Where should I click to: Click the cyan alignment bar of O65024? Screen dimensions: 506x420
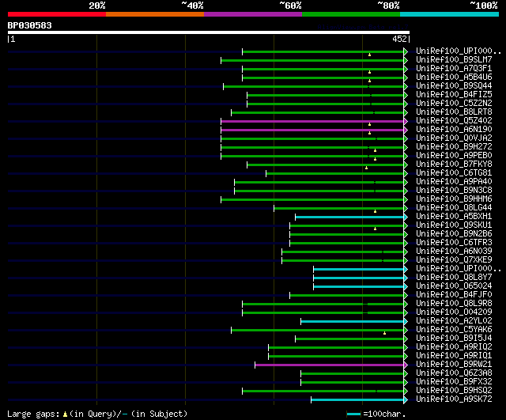(x=358, y=286)
